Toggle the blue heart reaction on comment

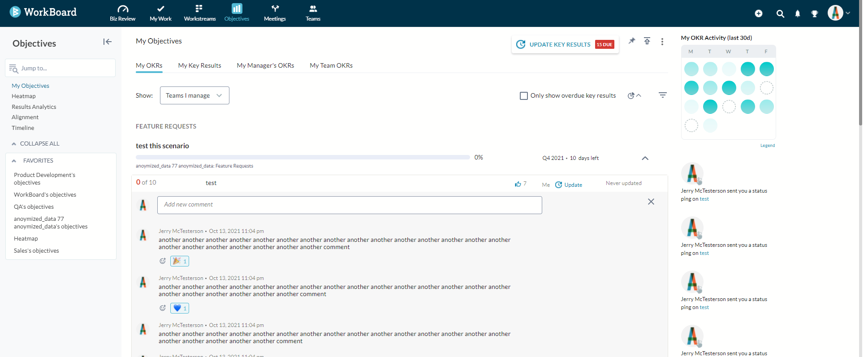180,308
